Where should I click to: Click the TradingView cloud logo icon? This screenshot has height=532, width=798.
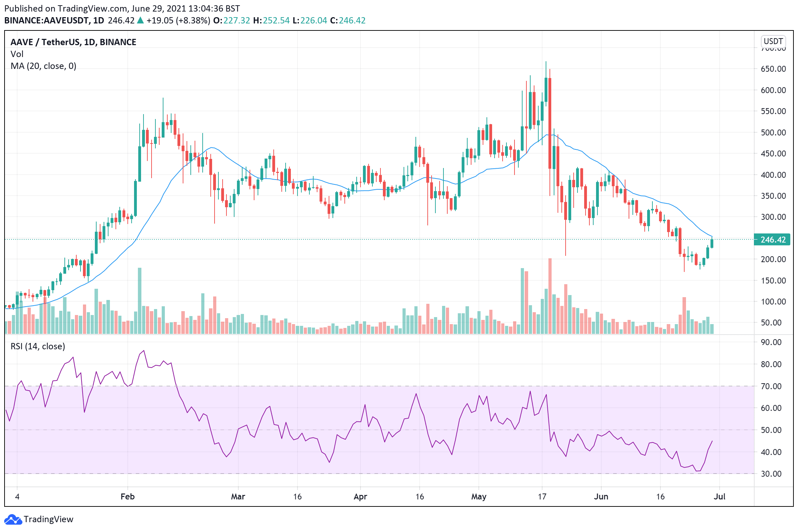[x=13, y=519]
